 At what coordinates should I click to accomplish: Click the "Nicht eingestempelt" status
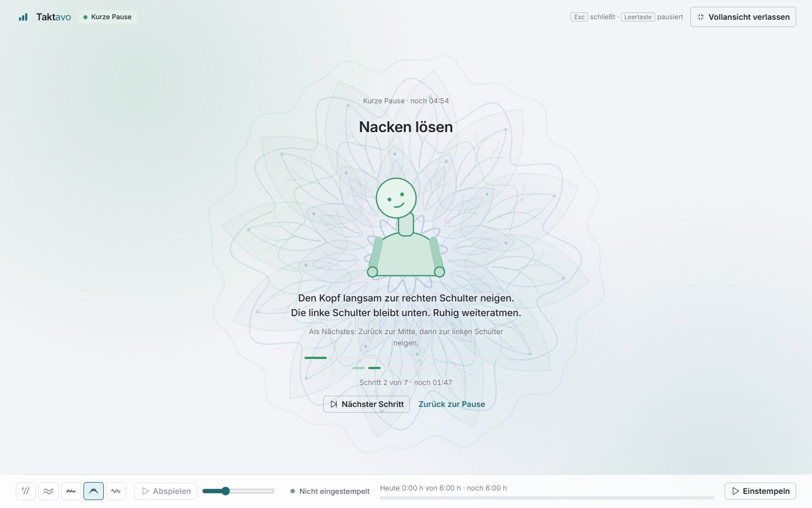(x=330, y=491)
